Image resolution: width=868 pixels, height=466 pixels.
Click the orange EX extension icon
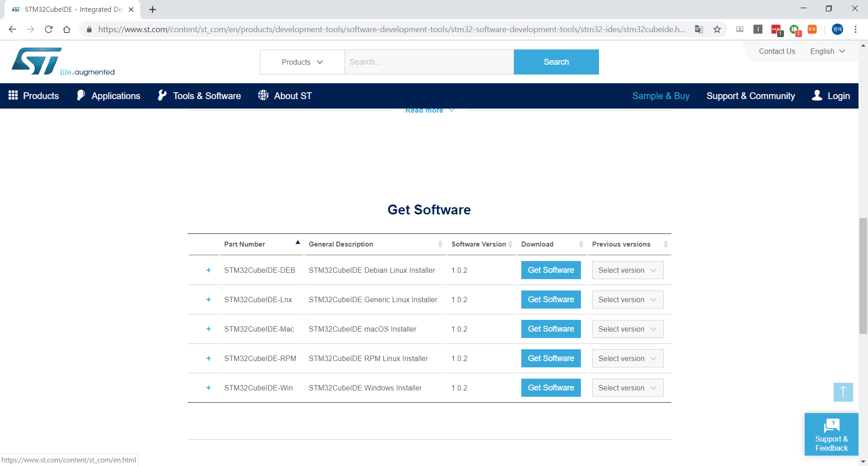coord(812,29)
